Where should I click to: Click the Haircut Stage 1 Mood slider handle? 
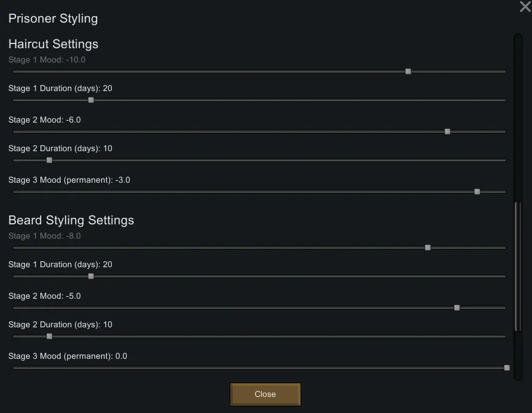[408, 71]
